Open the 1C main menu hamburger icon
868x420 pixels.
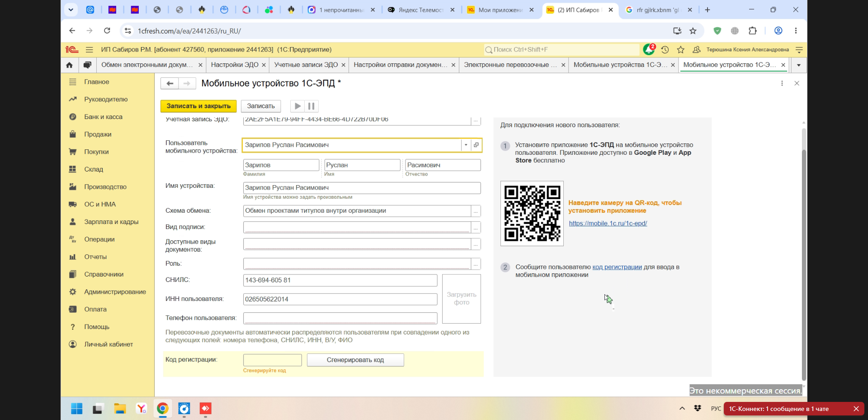pyautogui.click(x=90, y=50)
